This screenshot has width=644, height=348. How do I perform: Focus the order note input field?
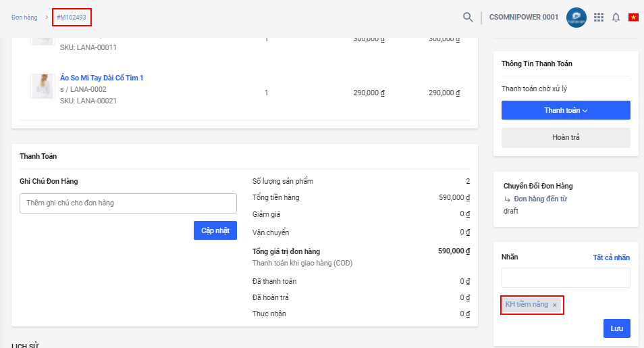128,203
